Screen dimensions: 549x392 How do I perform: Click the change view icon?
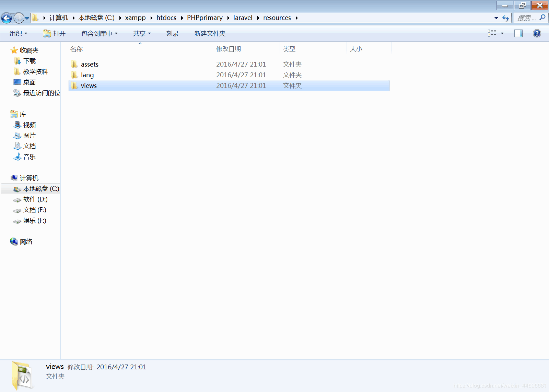(492, 33)
